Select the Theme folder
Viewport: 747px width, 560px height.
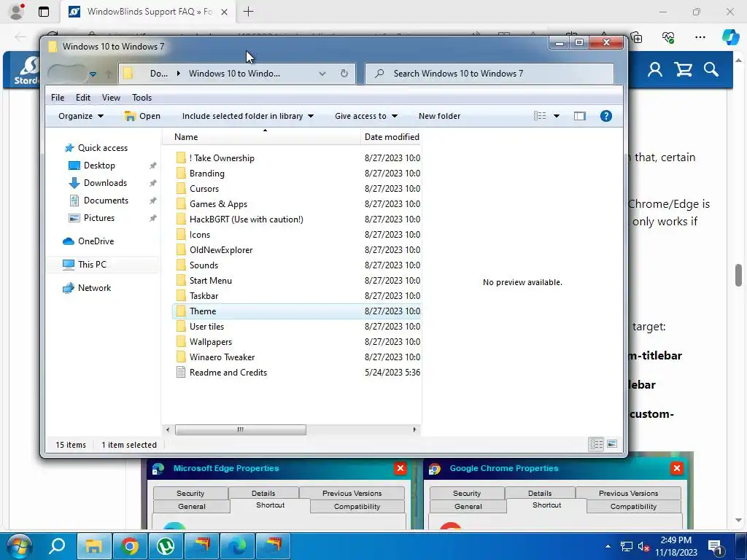(x=295, y=311)
